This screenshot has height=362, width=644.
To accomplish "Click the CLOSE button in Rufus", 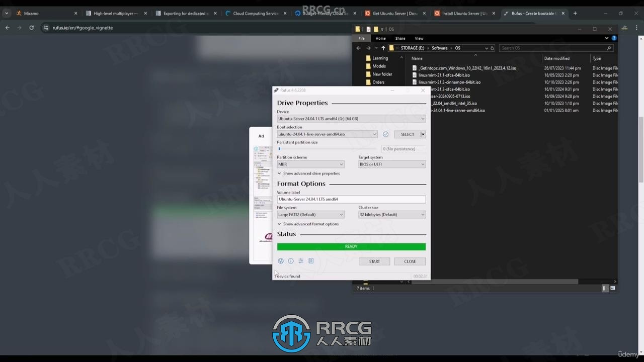I will click(x=410, y=261).
